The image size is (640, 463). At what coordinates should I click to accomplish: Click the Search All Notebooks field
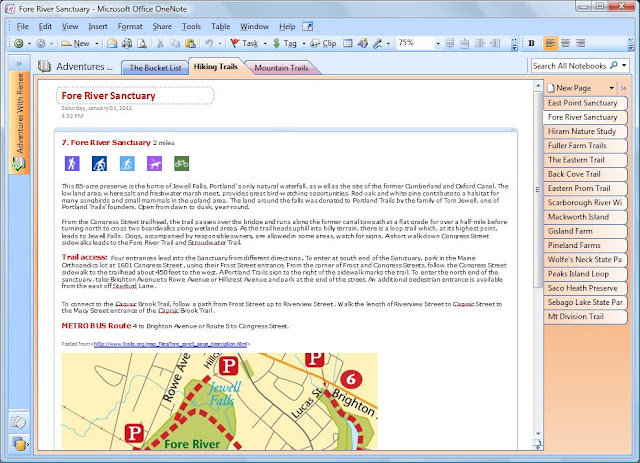tap(570, 66)
